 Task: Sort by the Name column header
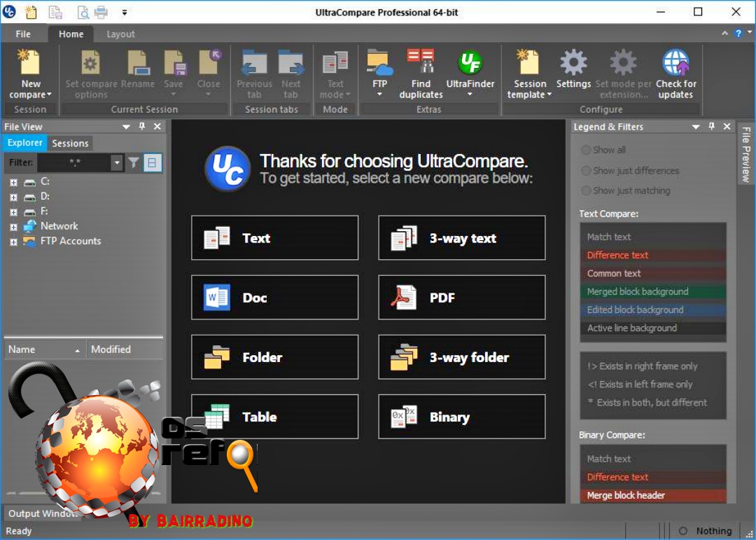coord(45,349)
